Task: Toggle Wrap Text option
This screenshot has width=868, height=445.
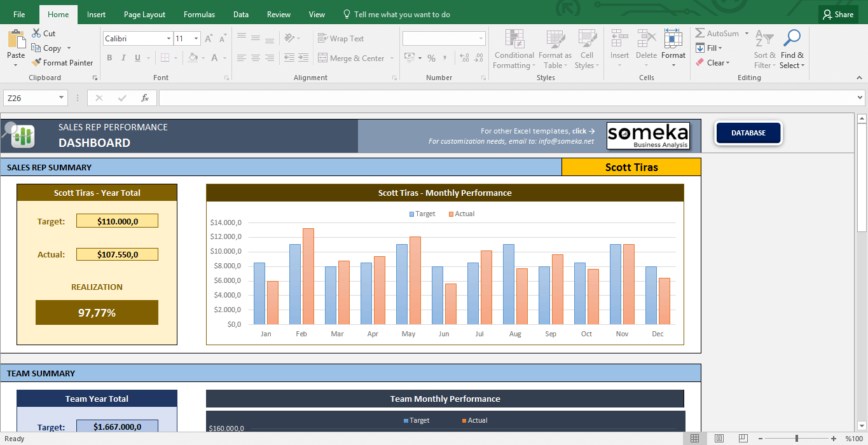Action: point(341,39)
